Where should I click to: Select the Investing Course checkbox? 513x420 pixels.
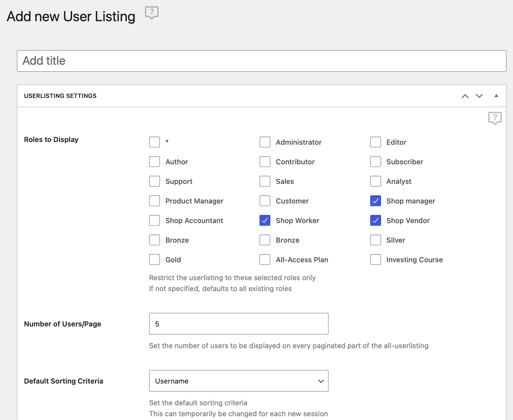point(376,260)
